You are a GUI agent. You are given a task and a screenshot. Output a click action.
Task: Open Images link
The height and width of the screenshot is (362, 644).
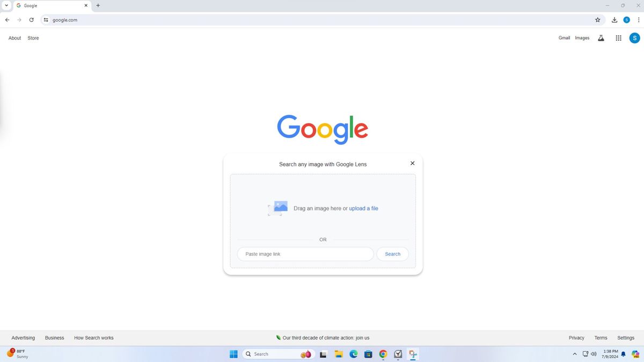(582, 38)
